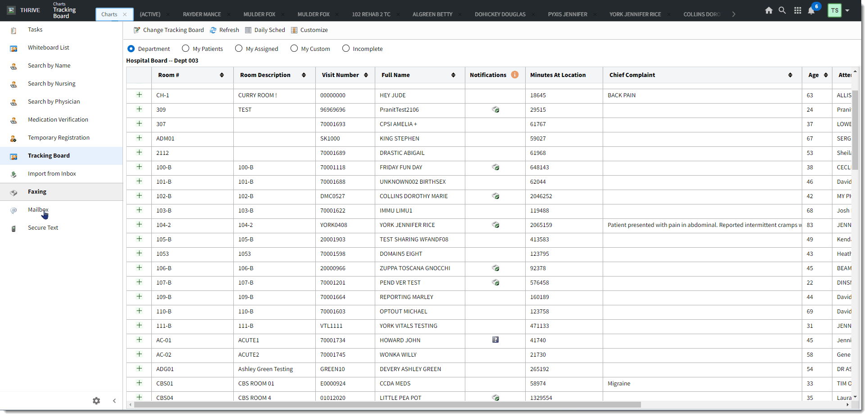Viewport: 868px width, 417px height.
Task: Click notification icon for HOWARD JOHN
Action: [495, 340]
